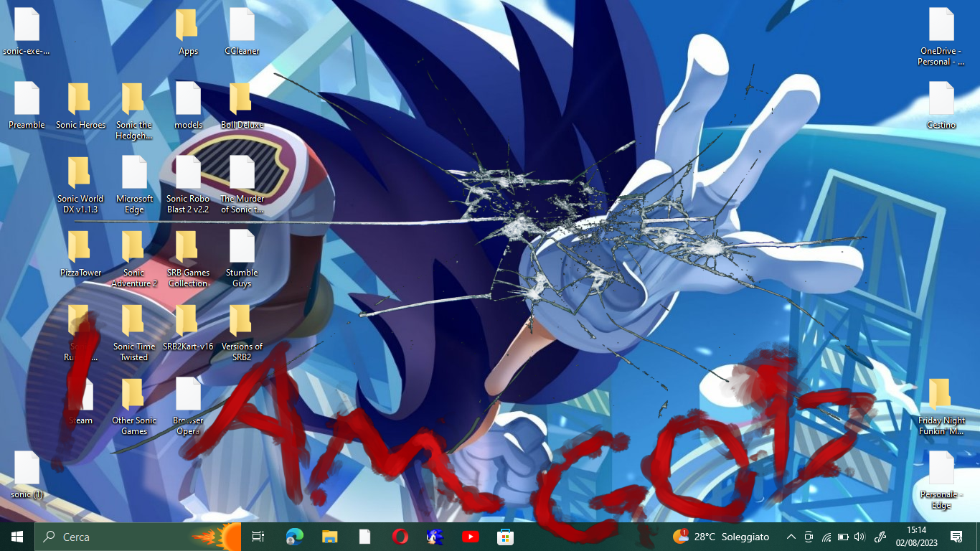Select Sonic Robo Blast 2 v2.2 shortcut

pyautogui.click(x=188, y=185)
